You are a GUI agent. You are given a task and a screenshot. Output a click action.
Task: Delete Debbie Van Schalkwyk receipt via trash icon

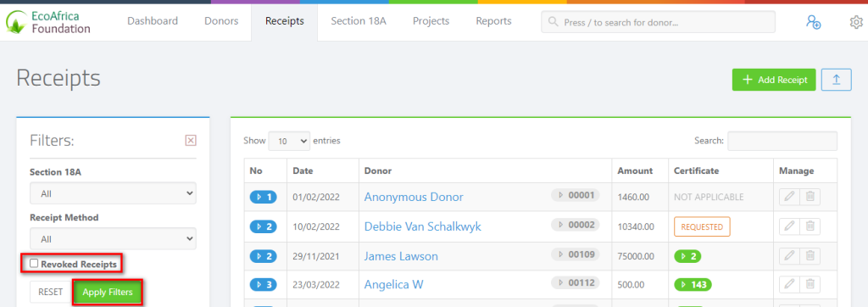tap(810, 226)
